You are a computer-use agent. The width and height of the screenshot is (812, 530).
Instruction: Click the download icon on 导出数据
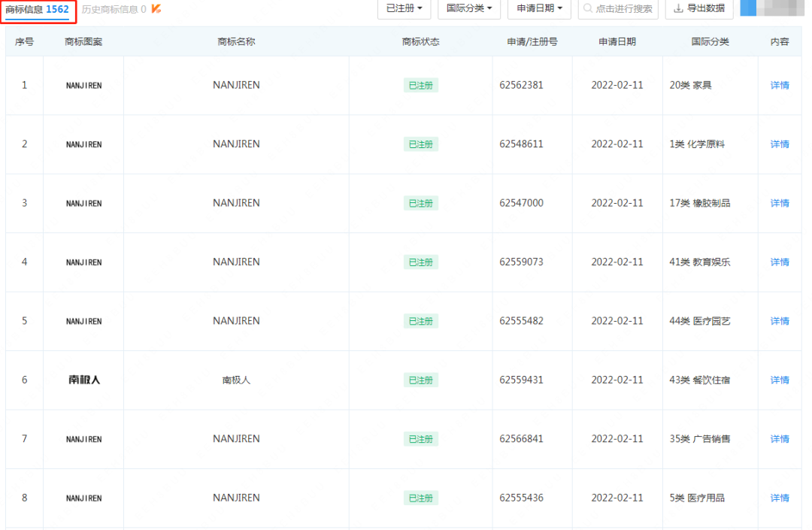[x=678, y=8]
